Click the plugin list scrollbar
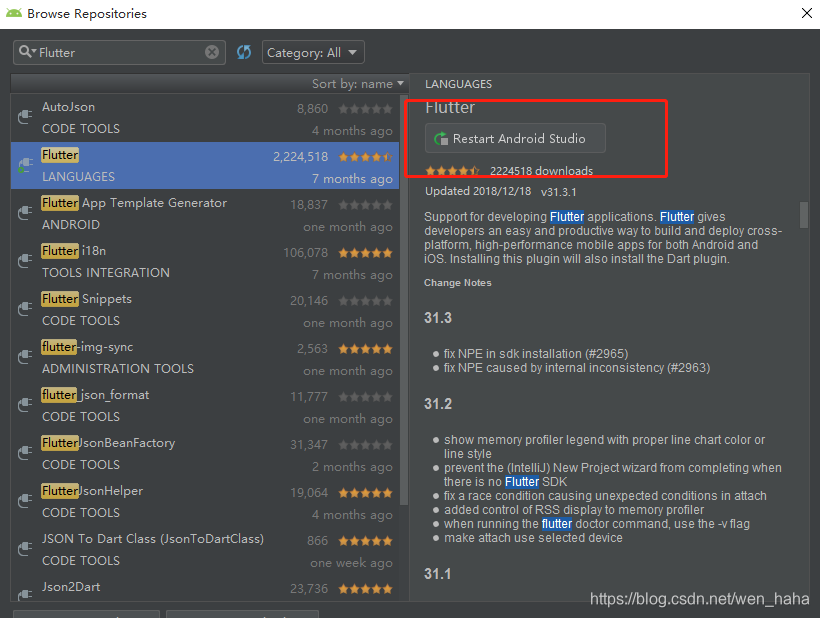The height and width of the screenshot is (618, 820). click(x=403, y=301)
